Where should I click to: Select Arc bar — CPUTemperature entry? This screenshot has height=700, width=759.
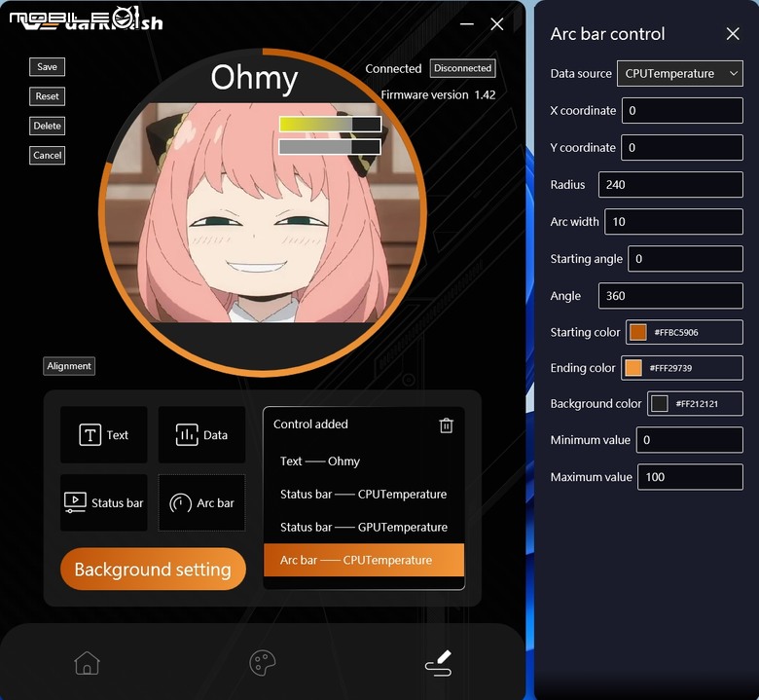click(364, 560)
